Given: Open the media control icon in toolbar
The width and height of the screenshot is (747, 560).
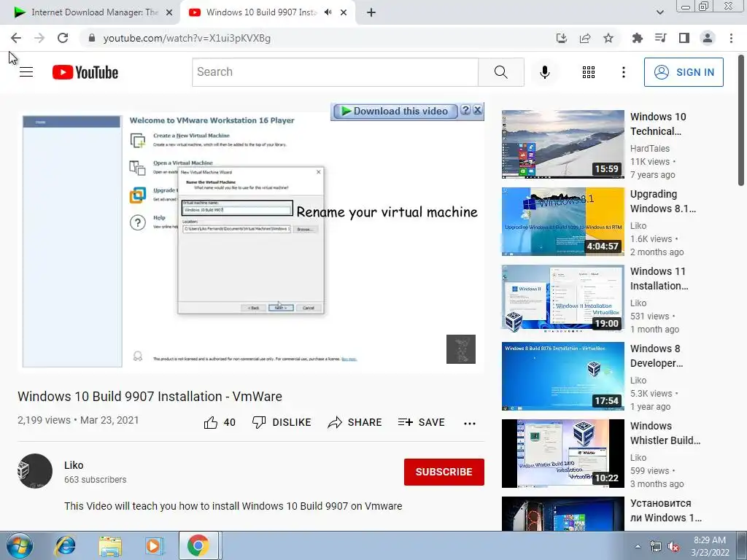Looking at the screenshot, I should [x=660, y=38].
